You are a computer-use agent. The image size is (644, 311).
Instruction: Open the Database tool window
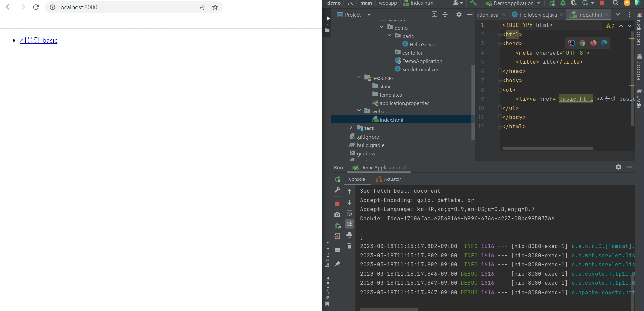coord(639,67)
